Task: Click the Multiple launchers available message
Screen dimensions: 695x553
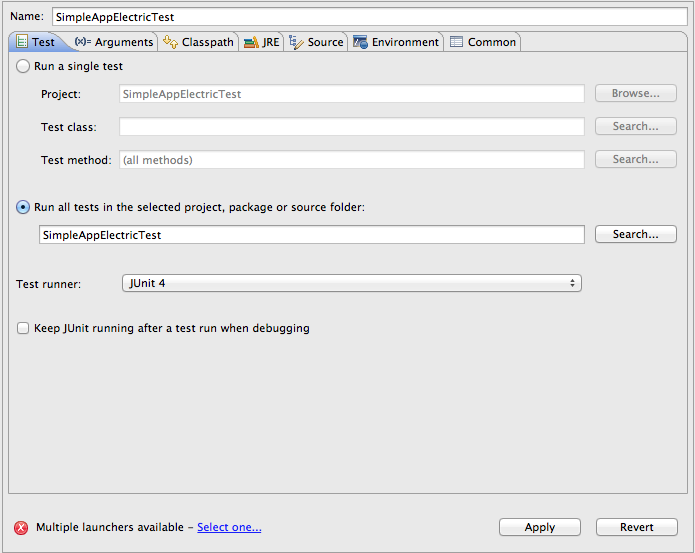Action: tap(110, 527)
